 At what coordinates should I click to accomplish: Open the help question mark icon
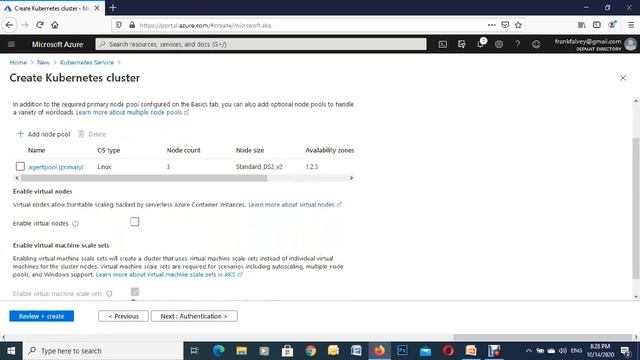pyautogui.click(x=518, y=44)
